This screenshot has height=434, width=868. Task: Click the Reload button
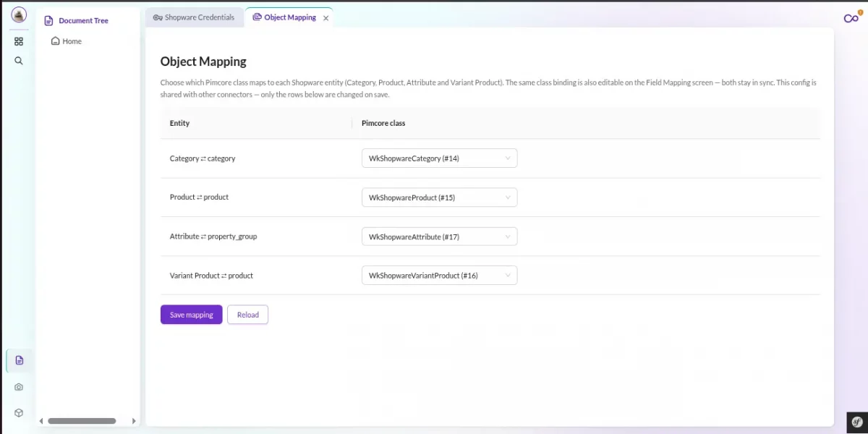click(247, 315)
